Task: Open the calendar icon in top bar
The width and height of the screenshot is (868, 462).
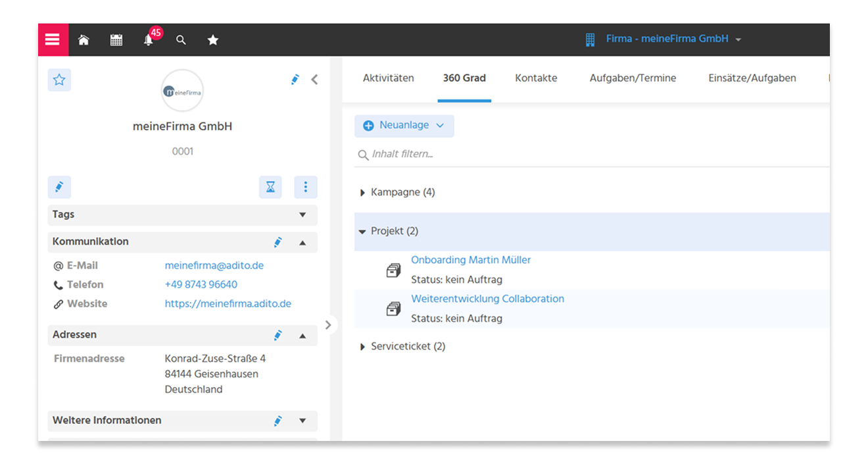Action: (116, 40)
